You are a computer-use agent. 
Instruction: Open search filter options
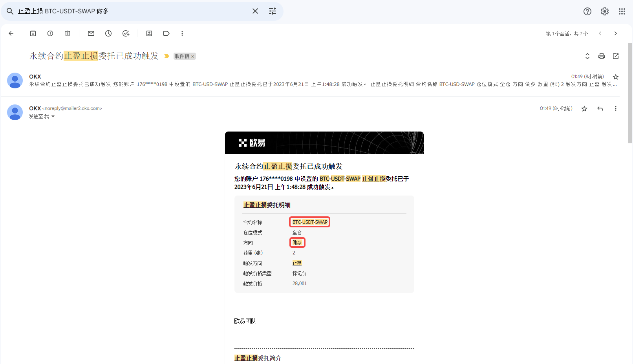(x=273, y=11)
